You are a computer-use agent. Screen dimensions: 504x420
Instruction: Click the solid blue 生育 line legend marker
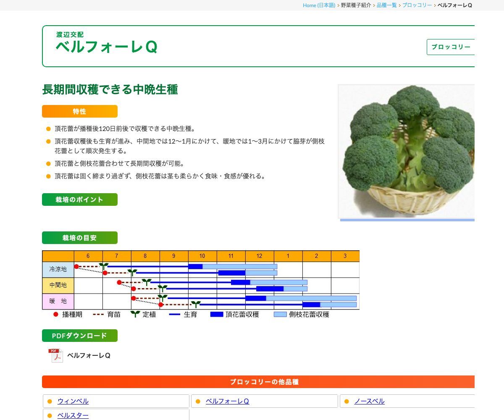(x=174, y=314)
